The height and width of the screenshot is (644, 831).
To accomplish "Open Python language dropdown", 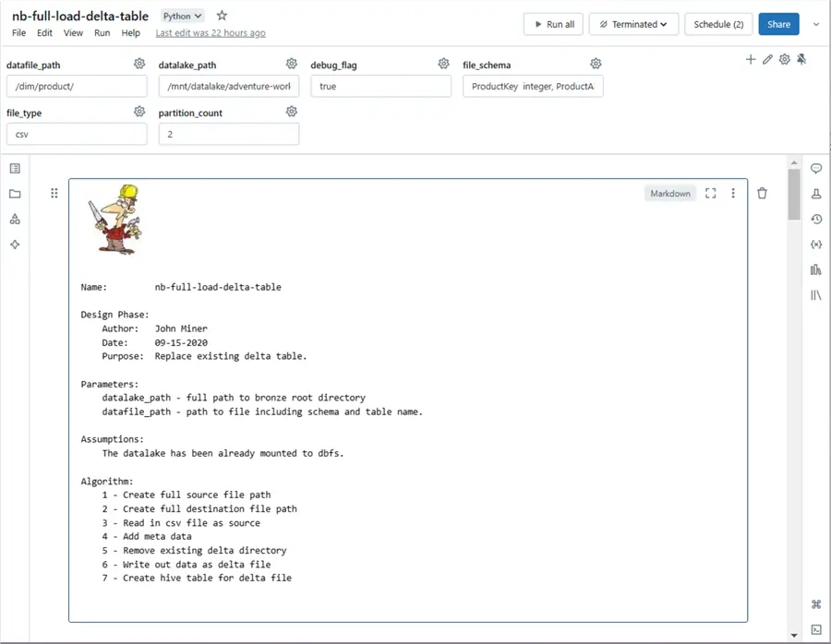I will coord(182,16).
